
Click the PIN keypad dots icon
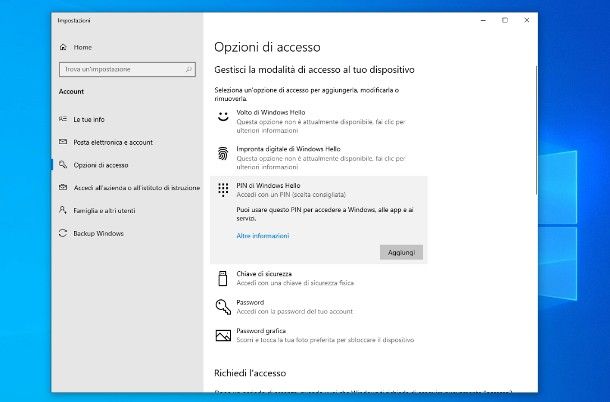click(x=223, y=190)
